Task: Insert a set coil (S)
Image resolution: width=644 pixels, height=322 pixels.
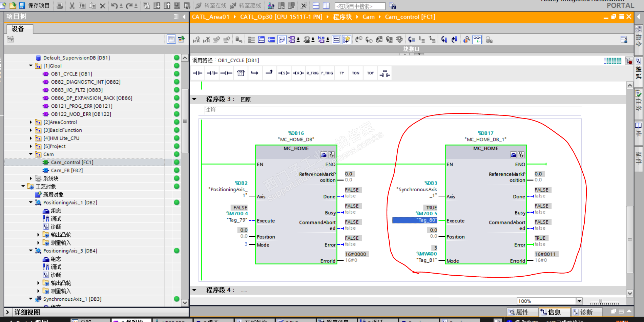Action: click(284, 73)
